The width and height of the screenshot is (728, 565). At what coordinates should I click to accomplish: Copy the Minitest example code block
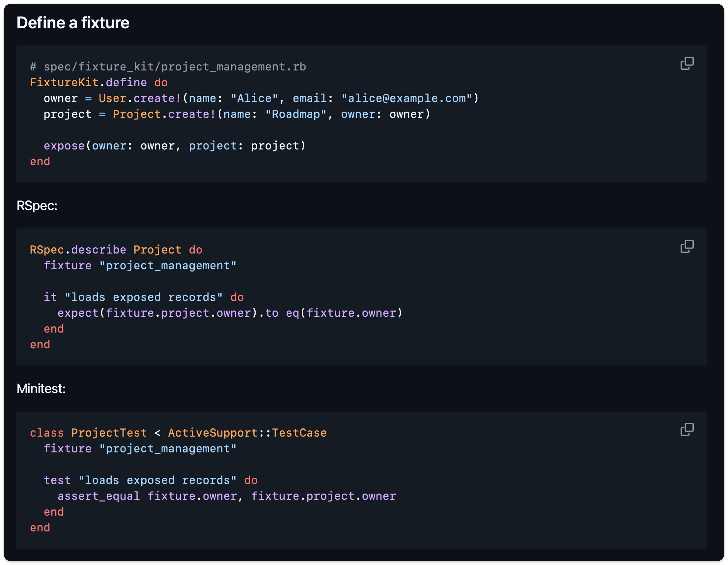click(x=687, y=429)
